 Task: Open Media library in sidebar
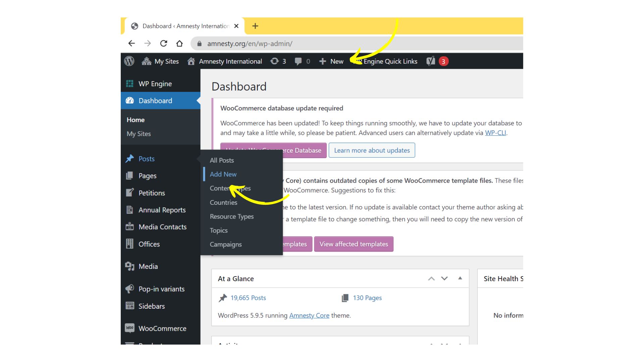tap(160, 266)
